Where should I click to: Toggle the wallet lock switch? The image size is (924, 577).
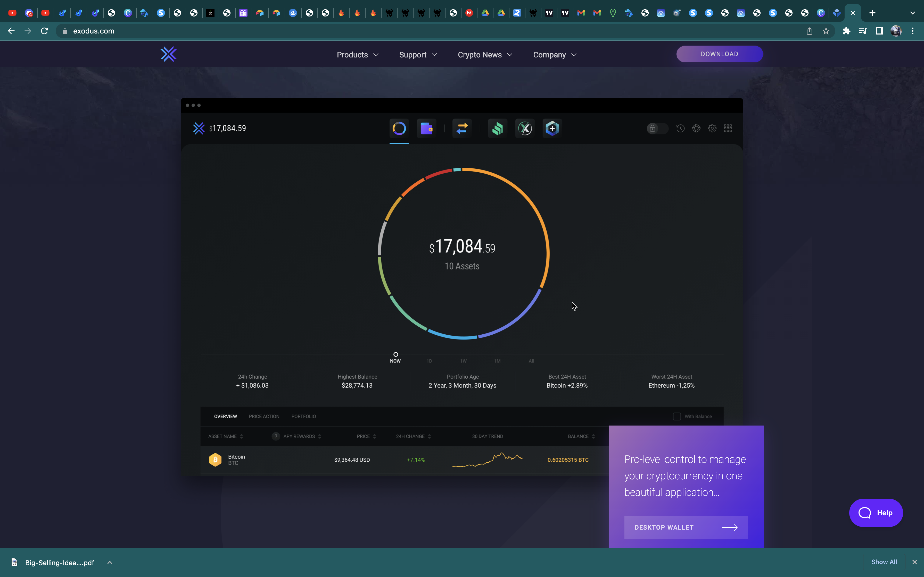coord(657,129)
